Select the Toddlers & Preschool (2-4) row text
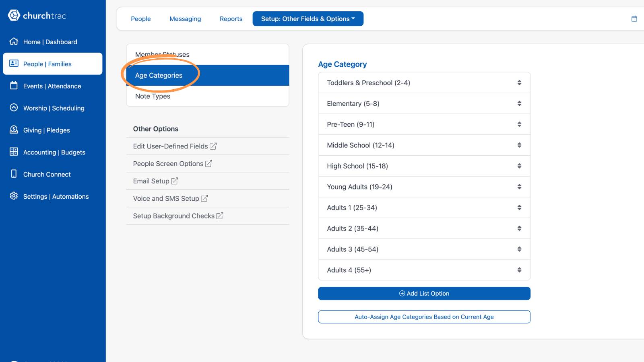Image resolution: width=644 pixels, height=362 pixels. (368, 82)
